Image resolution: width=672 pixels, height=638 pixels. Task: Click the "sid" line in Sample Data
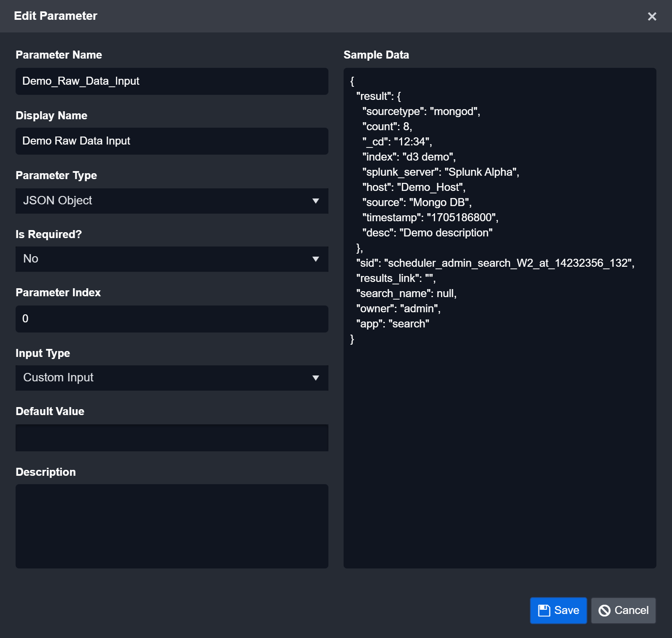495,263
